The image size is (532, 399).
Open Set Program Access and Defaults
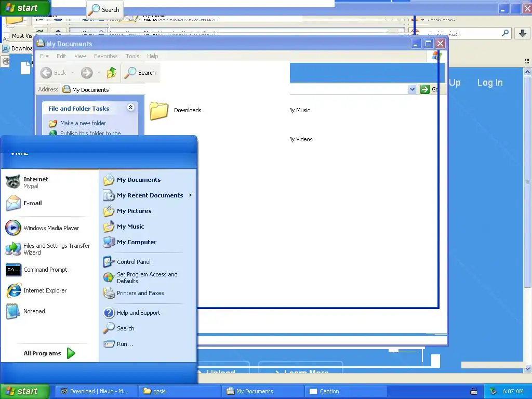click(x=140, y=277)
